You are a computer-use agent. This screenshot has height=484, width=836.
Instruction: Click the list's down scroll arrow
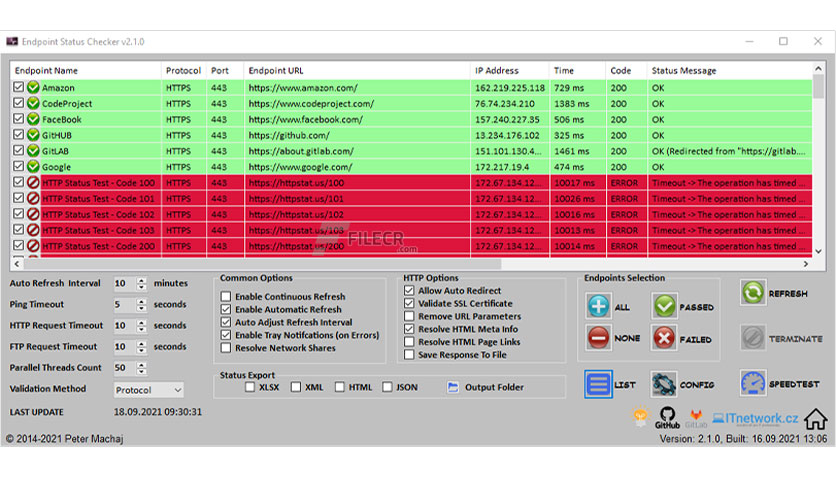click(x=818, y=251)
